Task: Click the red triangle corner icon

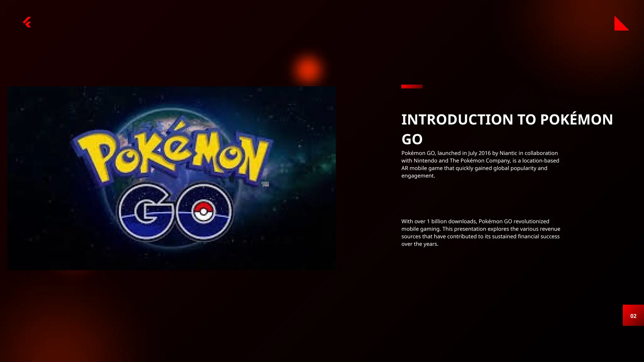Action: [619, 25]
